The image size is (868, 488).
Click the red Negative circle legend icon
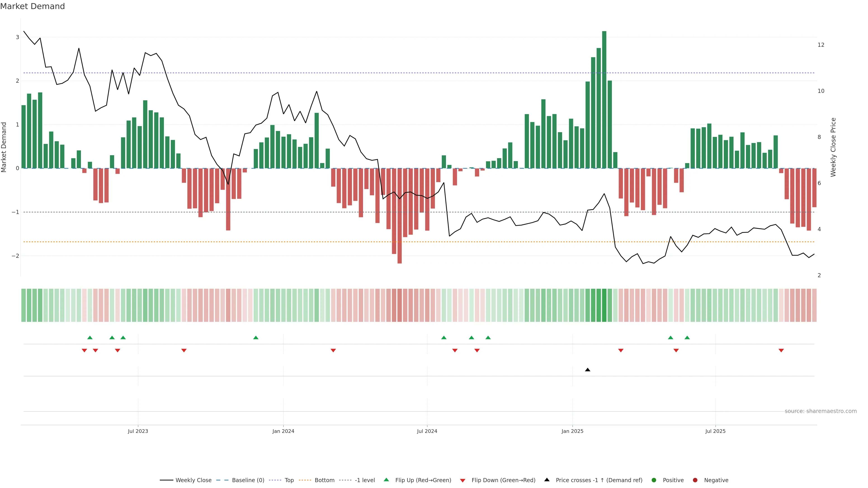pos(695,480)
